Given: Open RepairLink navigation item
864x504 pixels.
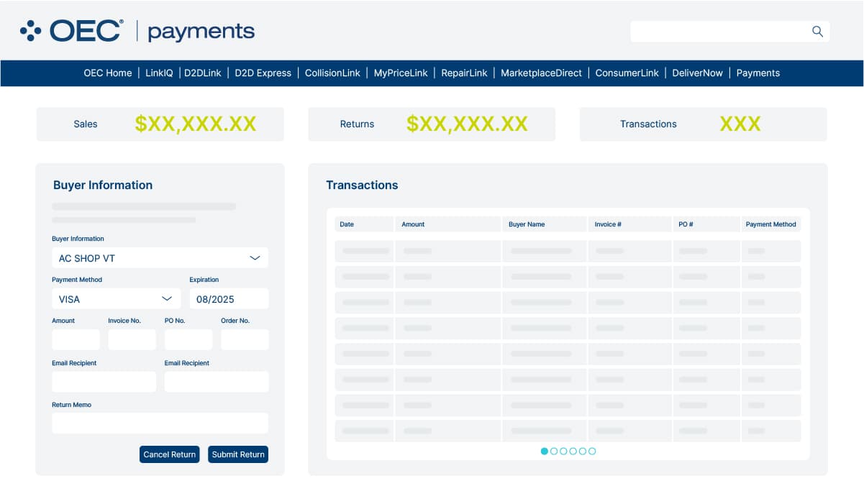Looking at the screenshot, I should 464,73.
